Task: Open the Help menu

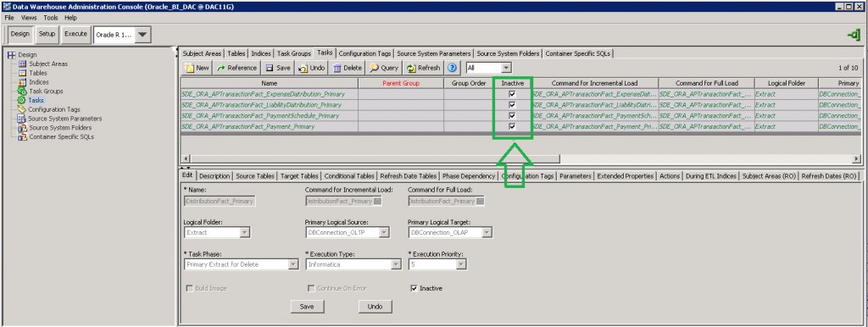Action: tap(70, 18)
